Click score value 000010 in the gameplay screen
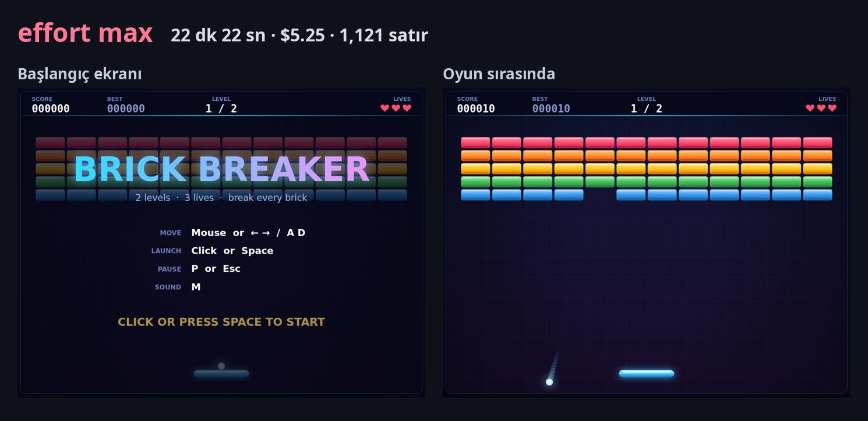 [476, 108]
